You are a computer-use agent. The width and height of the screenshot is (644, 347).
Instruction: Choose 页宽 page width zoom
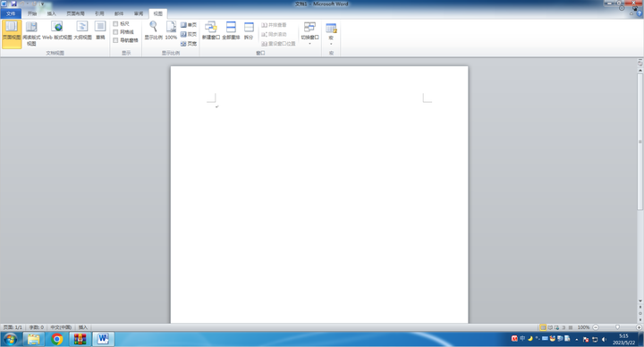pyautogui.click(x=189, y=44)
